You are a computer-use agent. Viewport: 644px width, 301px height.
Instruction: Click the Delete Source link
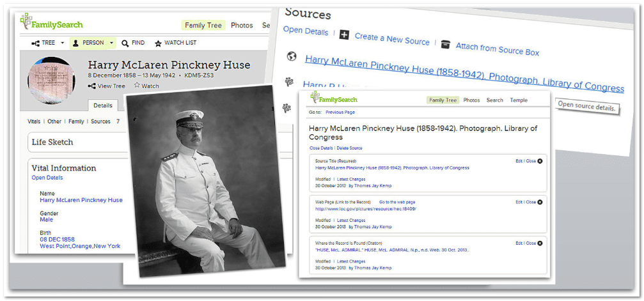coord(350,148)
